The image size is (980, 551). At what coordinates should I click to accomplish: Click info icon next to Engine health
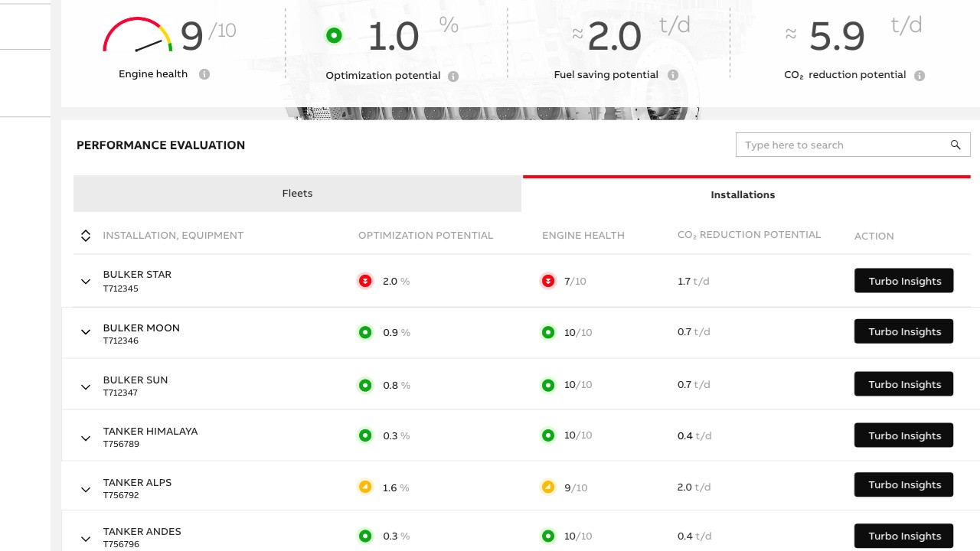pyautogui.click(x=204, y=74)
